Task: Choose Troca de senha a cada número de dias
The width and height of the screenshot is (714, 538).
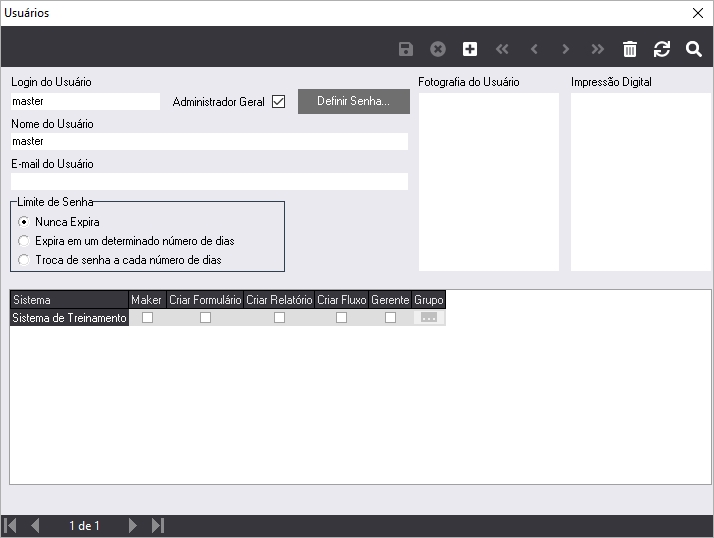Action: 24,260
